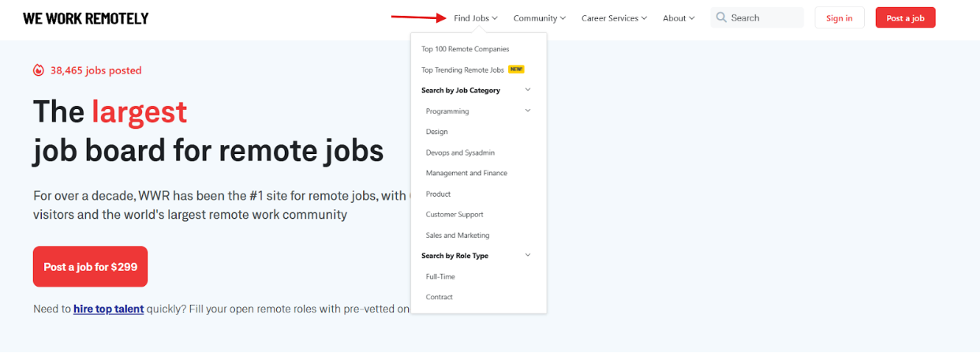The width and height of the screenshot is (980, 353).
Task: Open the Career Services menu
Action: point(614,18)
